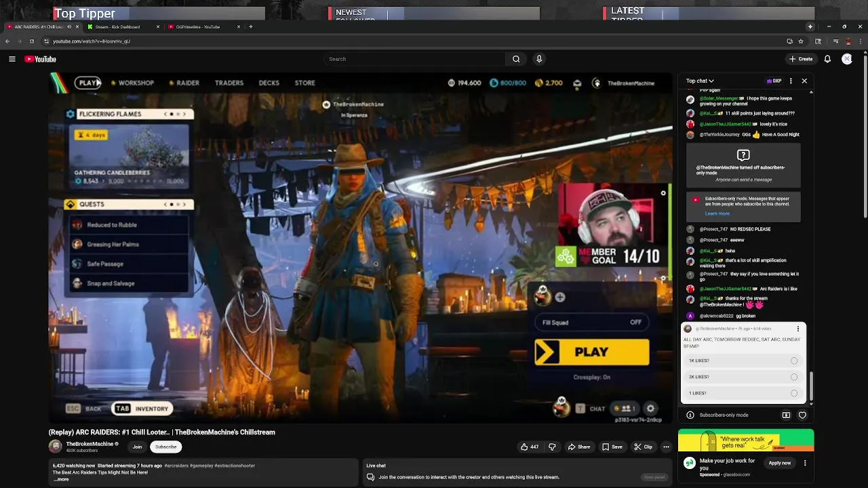Click the game's RAIDER menu tab

(x=184, y=83)
